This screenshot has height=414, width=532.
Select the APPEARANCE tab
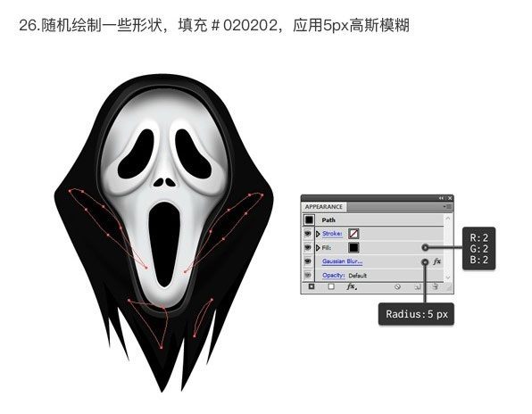(x=324, y=207)
